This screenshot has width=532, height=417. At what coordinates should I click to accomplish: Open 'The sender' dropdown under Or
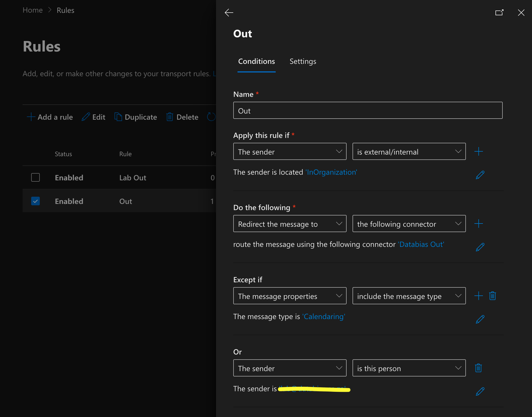[290, 368]
